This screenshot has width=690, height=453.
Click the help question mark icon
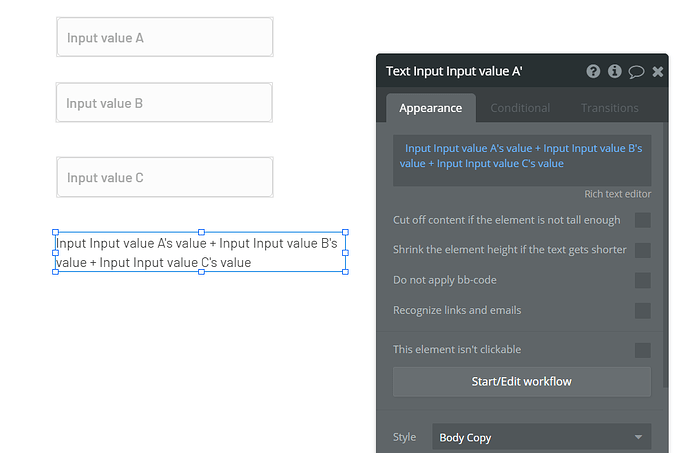tap(594, 71)
